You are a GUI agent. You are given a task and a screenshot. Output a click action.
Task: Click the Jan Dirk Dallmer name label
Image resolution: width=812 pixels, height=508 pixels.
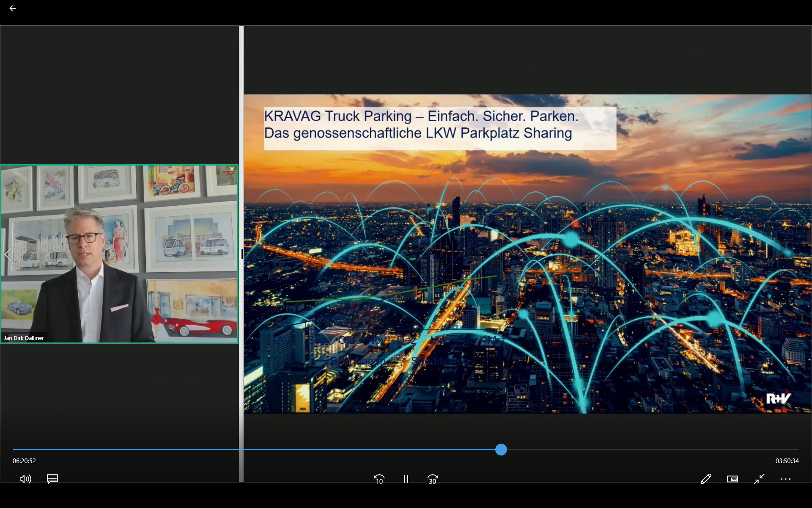point(24,338)
